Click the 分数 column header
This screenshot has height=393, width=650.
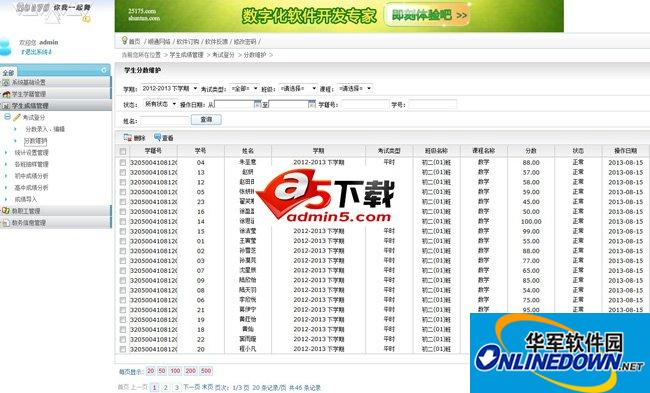click(x=531, y=151)
